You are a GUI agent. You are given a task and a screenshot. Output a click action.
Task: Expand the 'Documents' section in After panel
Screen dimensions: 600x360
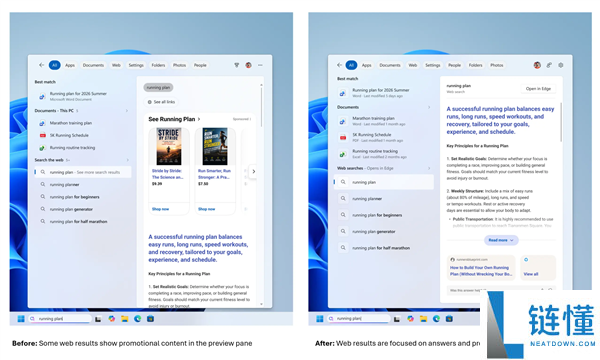(429, 107)
